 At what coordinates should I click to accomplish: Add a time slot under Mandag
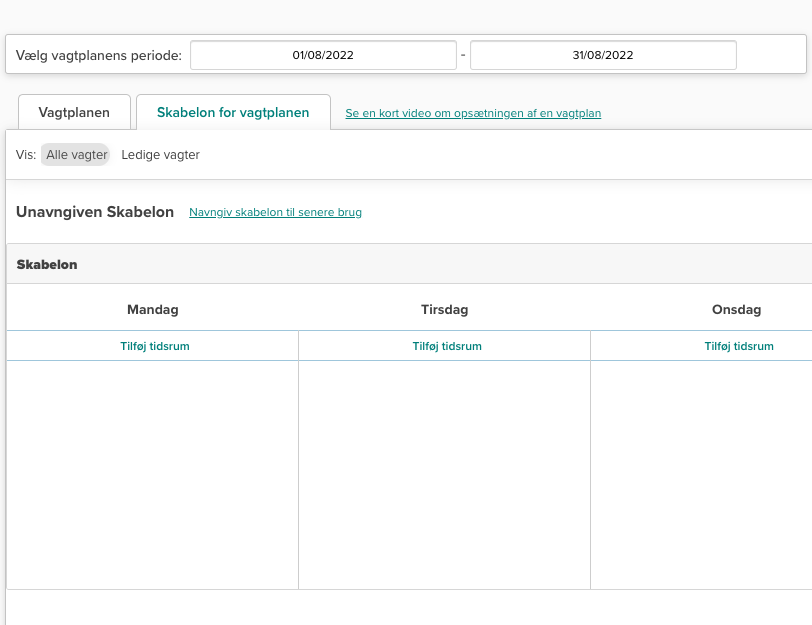click(x=154, y=346)
